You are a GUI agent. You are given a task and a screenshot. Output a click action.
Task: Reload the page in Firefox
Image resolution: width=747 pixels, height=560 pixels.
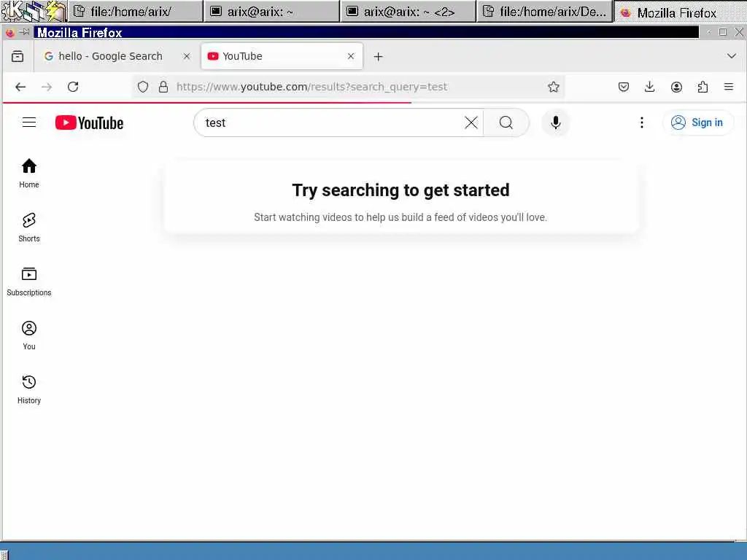[x=73, y=87]
